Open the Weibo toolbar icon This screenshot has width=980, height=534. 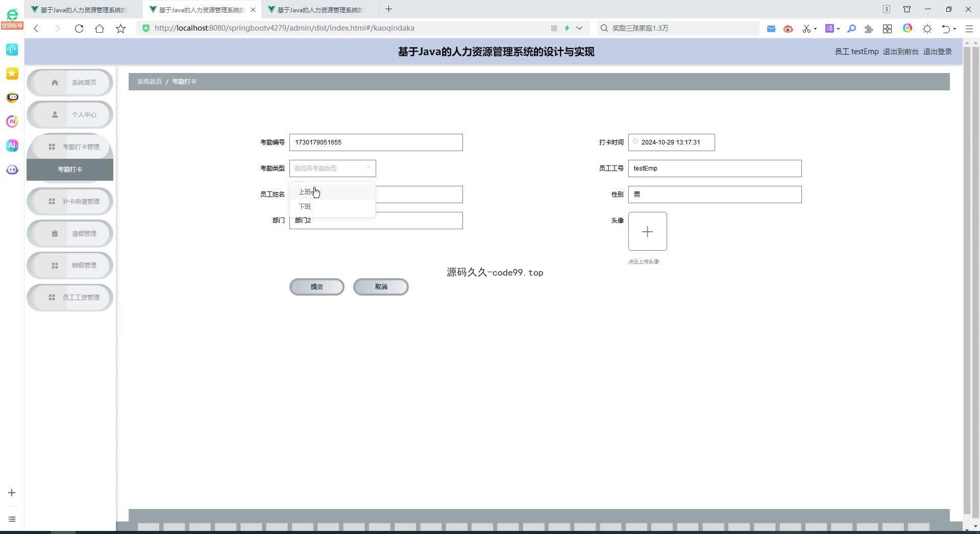[x=788, y=29]
